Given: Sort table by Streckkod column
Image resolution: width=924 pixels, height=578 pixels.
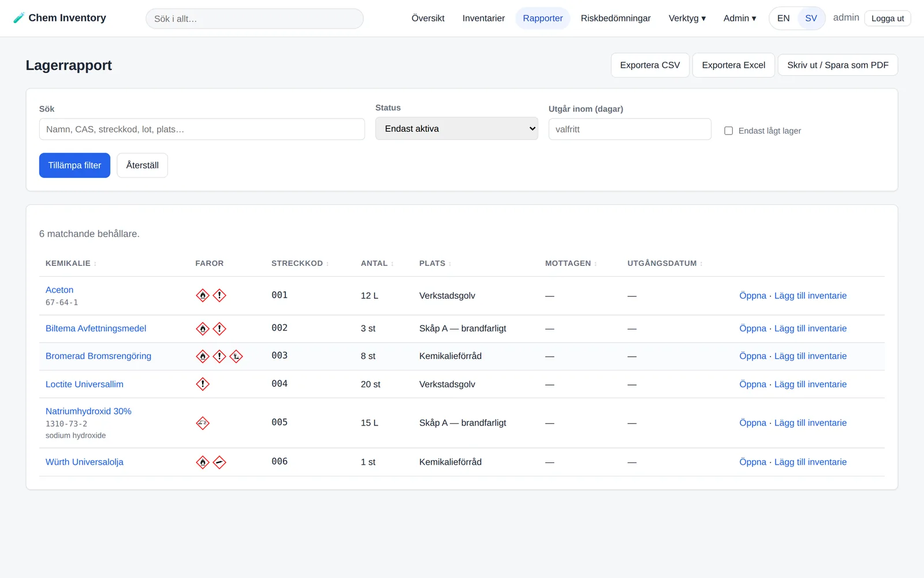Looking at the screenshot, I should click(x=300, y=263).
